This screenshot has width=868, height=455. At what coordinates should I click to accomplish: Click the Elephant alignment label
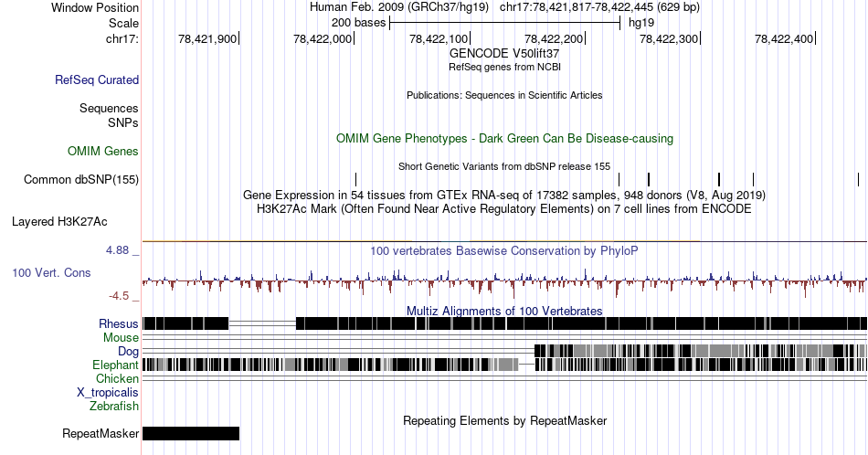[x=116, y=365]
